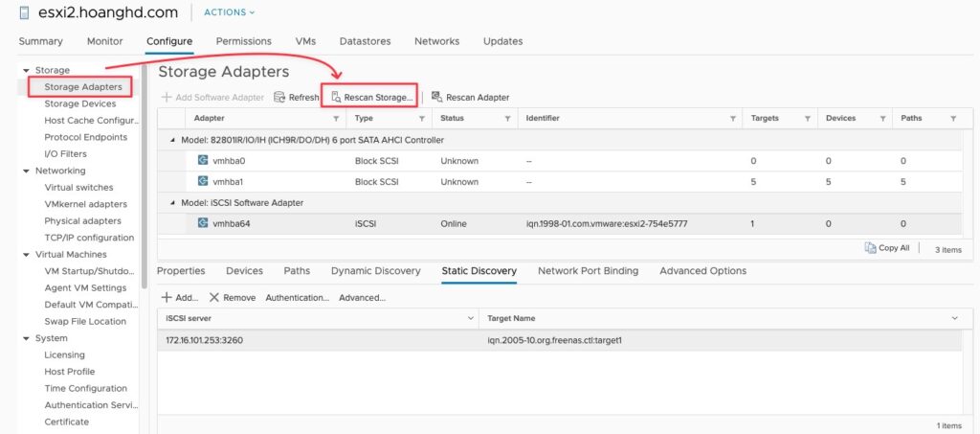Open the Permissions tab
The image size is (980, 434).
(x=244, y=41)
